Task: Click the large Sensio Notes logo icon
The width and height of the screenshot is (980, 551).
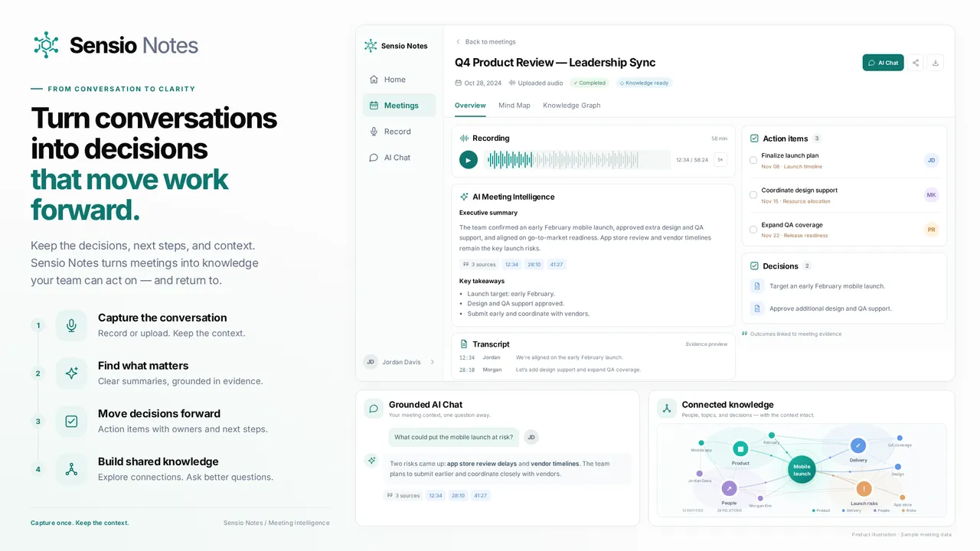Action: (46, 45)
